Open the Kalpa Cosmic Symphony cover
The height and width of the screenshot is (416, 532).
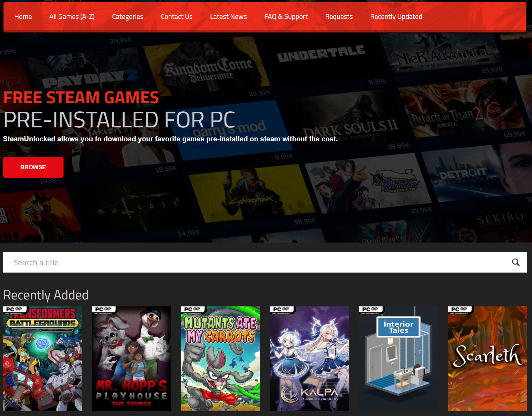tap(309, 359)
